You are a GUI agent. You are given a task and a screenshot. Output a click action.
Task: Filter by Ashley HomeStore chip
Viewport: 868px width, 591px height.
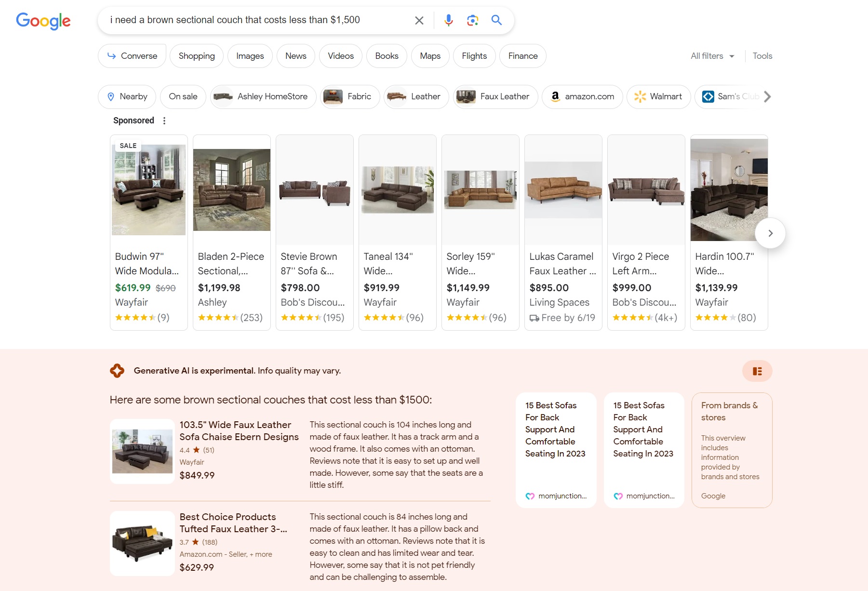click(263, 96)
